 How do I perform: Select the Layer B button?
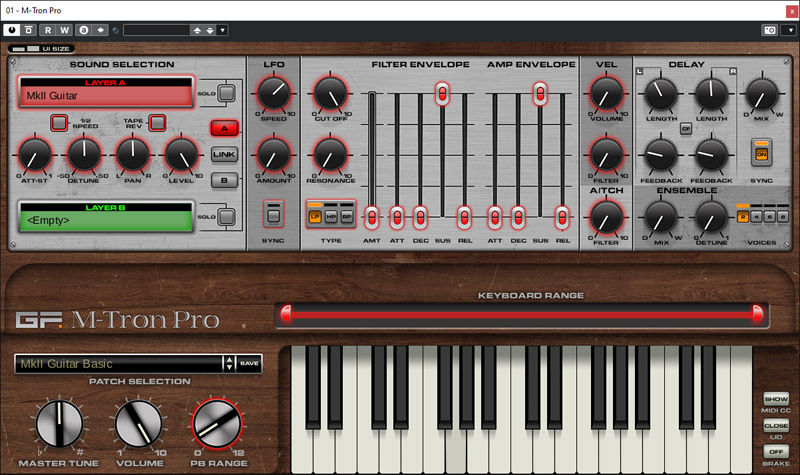tap(223, 180)
